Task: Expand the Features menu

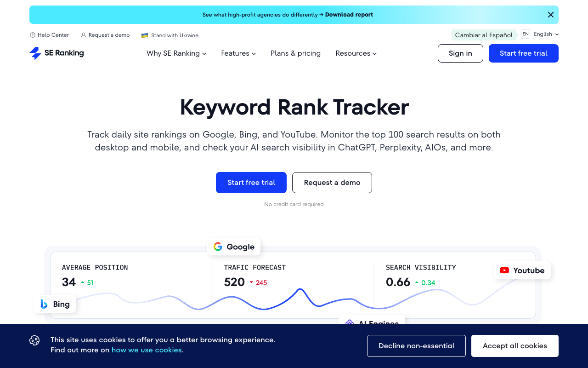Action: pyautogui.click(x=238, y=53)
